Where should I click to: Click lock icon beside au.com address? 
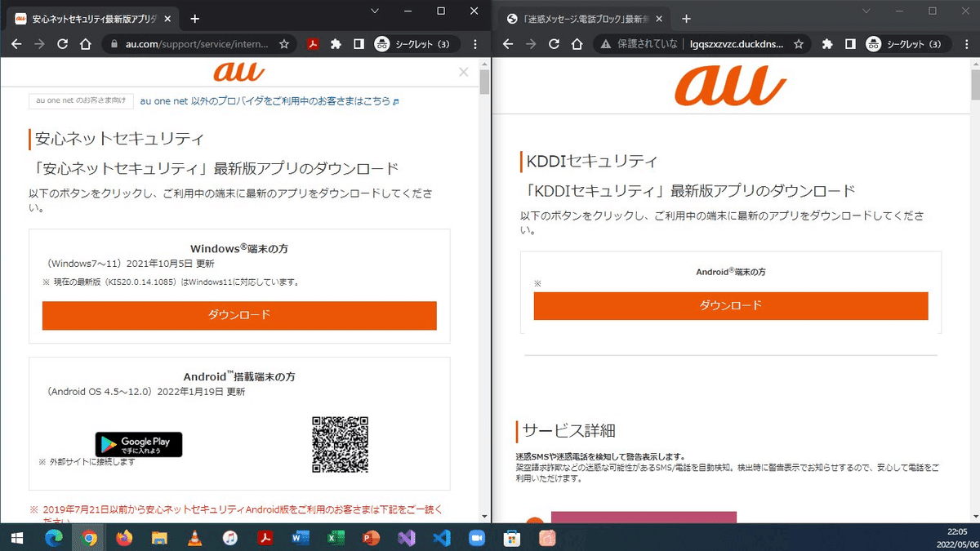(x=114, y=44)
